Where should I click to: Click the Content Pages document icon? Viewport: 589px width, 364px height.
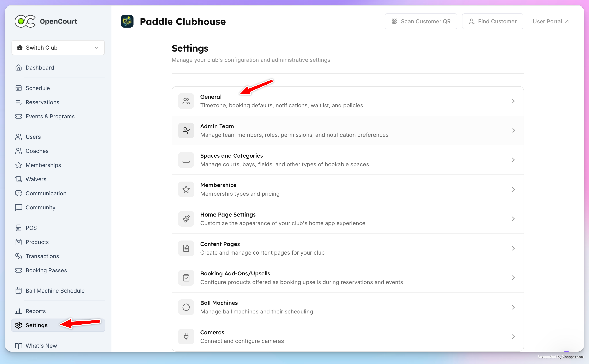pyautogui.click(x=186, y=248)
